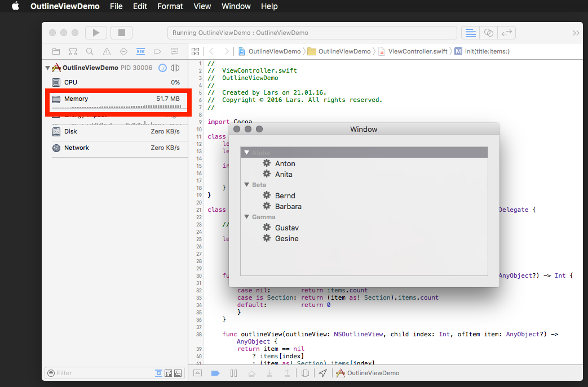This screenshot has width=588, height=387.
Task: Open the Format menu
Action: 170,6
